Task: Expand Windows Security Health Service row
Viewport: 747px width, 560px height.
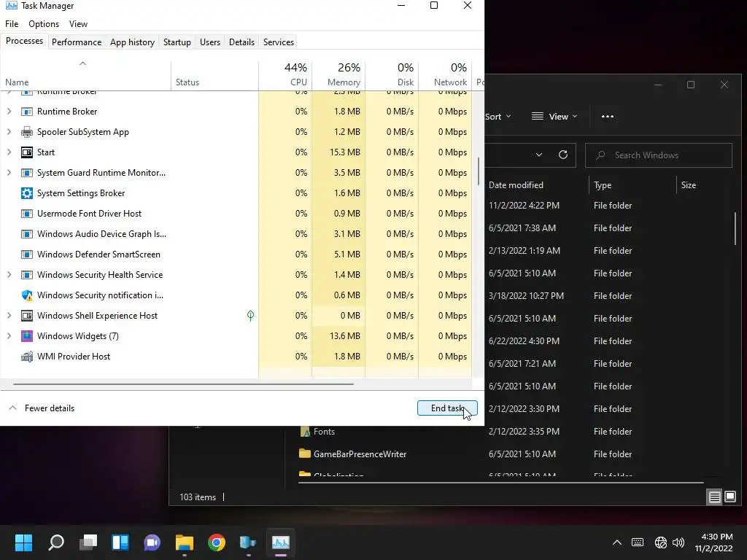Action: (9, 275)
